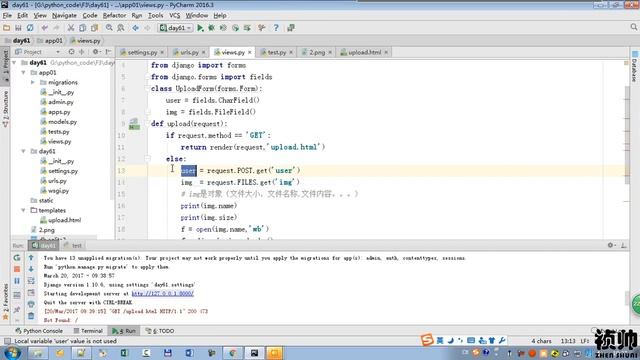640x360 pixels.
Task: Click the Undo arrow icon
Action: pyautogui.click(x=44, y=28)
